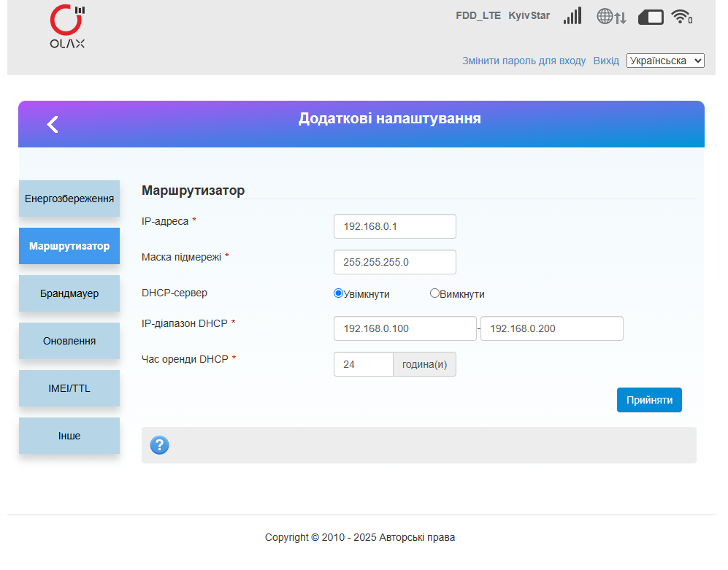Open the Оновлення section
Viewport: 728px width, 570px height.
[x=69, y=341]
